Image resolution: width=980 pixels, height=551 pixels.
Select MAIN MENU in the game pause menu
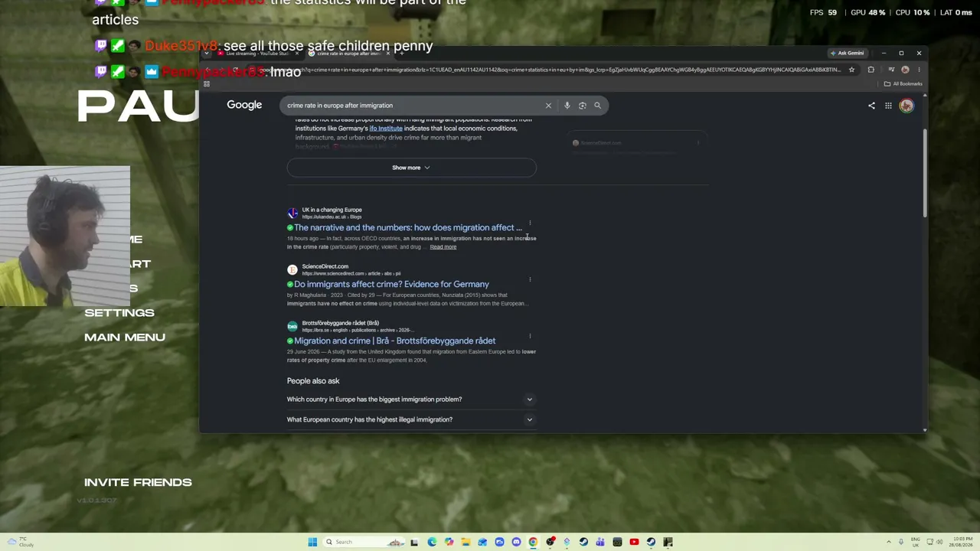pos(125,337)
